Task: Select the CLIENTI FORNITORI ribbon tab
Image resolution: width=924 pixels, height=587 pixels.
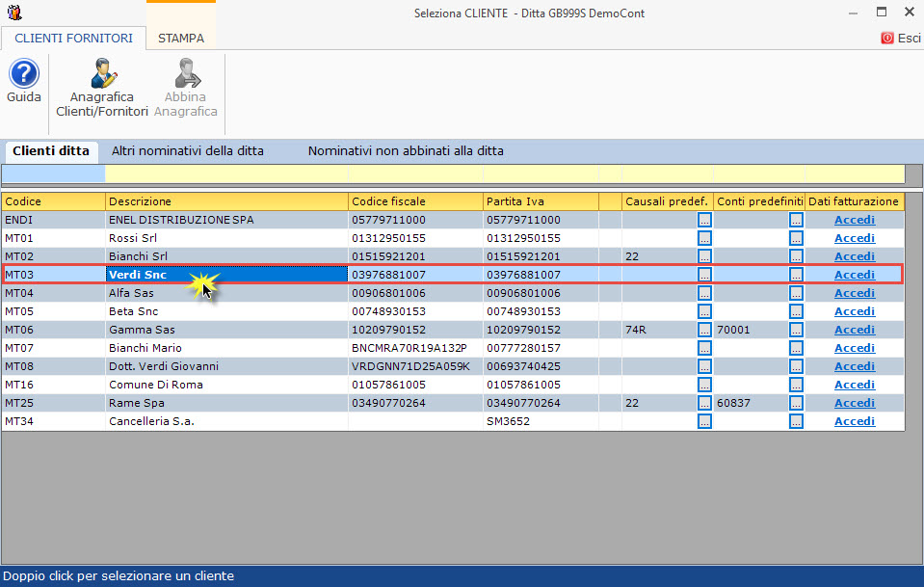Action: tap(73, 39)
